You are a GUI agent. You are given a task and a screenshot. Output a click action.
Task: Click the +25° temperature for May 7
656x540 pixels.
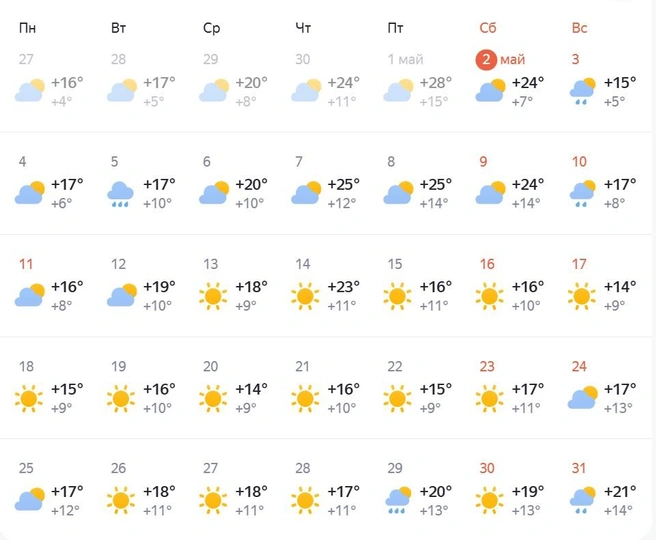343,184
